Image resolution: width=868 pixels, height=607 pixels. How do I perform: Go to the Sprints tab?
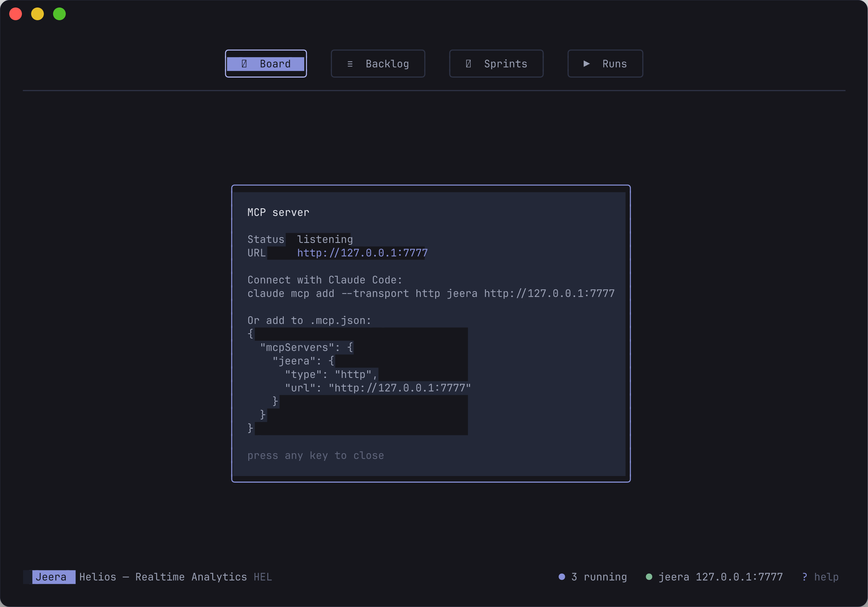point(496,63)
